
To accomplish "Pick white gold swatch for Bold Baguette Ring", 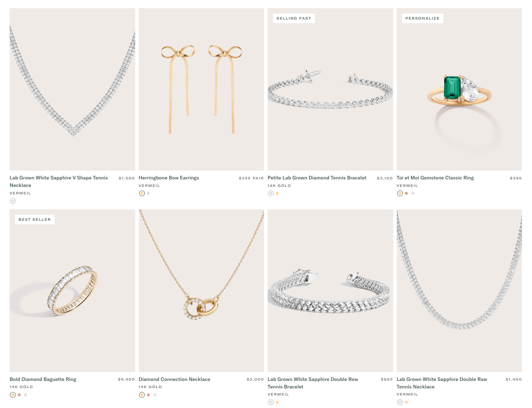I will [x=26, y=394].
